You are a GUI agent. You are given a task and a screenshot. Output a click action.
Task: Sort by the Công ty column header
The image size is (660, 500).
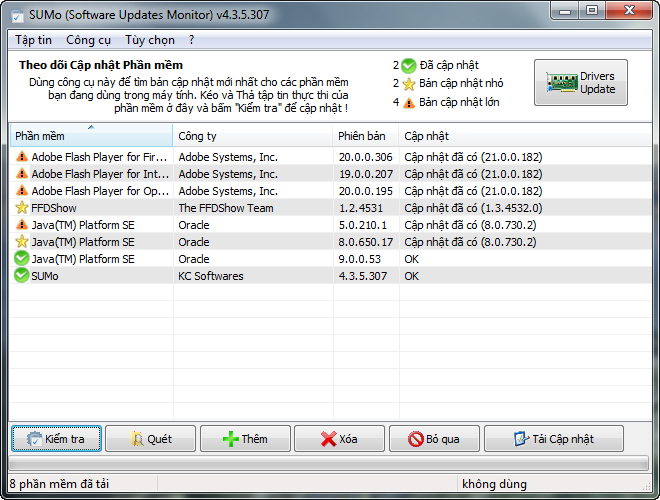click(253, 136)
